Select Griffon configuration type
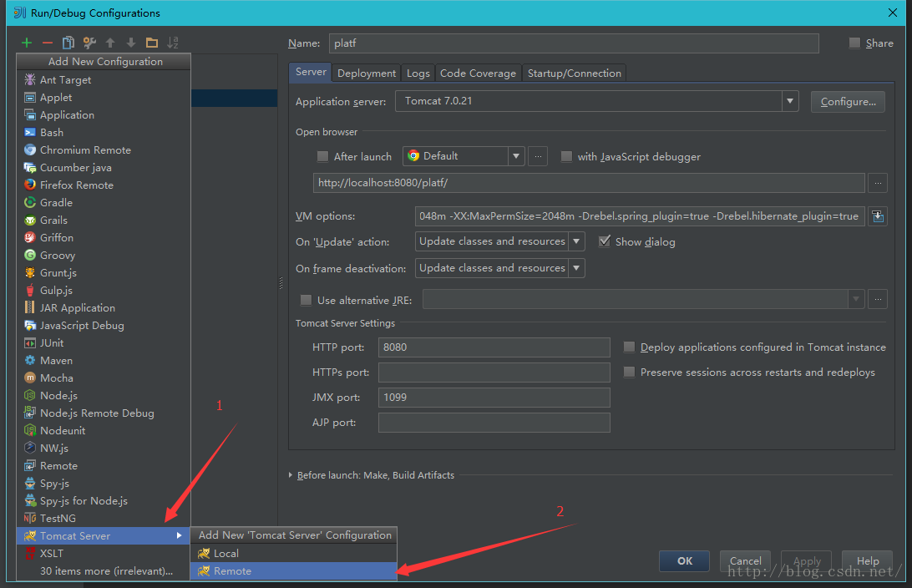This screenshot has width=912, height=588. (104, 237)
